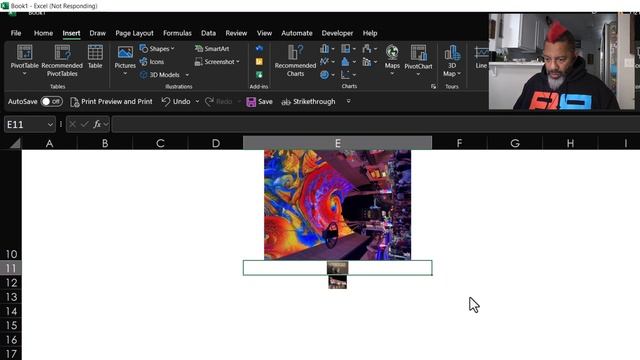Customize Quick Access Toolbar dropdown
Screen dimensions: 640x360
pyautogui.click(x=348, y=101)
